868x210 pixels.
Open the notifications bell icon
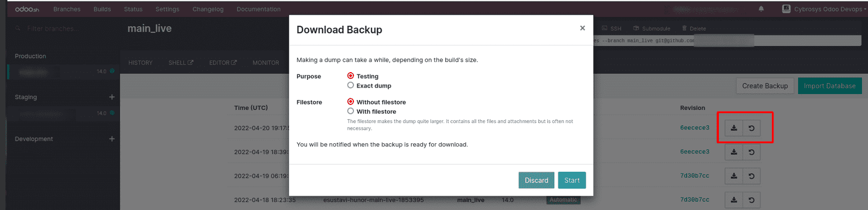[761, 9]
